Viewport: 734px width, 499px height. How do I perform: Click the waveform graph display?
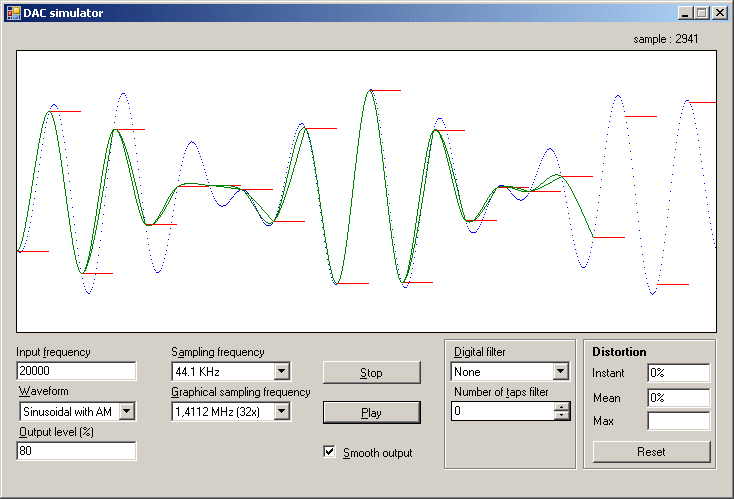point(366,191)
